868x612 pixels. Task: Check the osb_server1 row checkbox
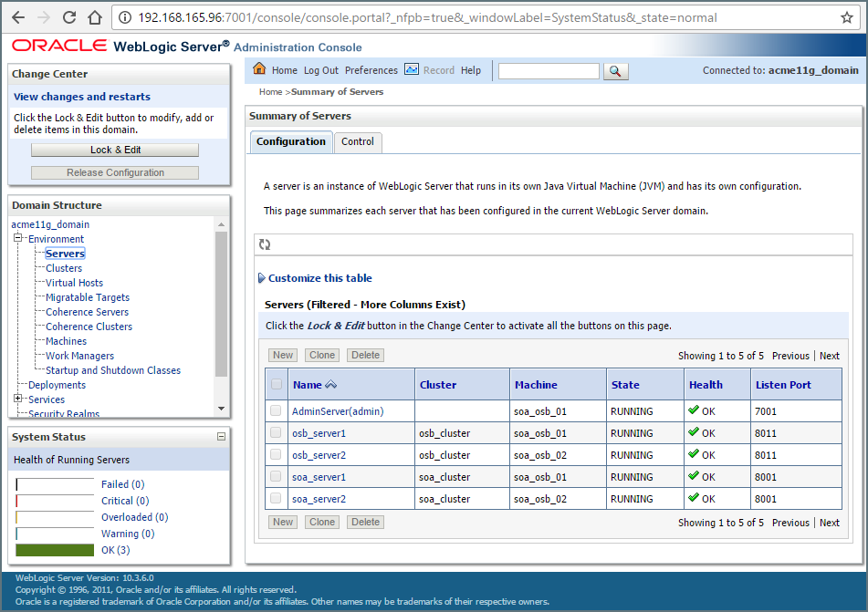point(276,433)
